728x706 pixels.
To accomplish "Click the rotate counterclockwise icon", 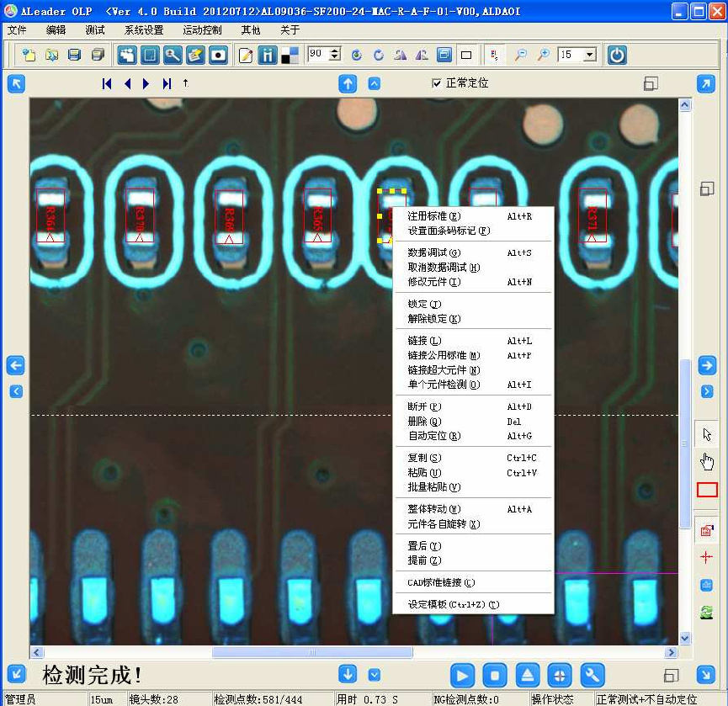I will 357,56.
